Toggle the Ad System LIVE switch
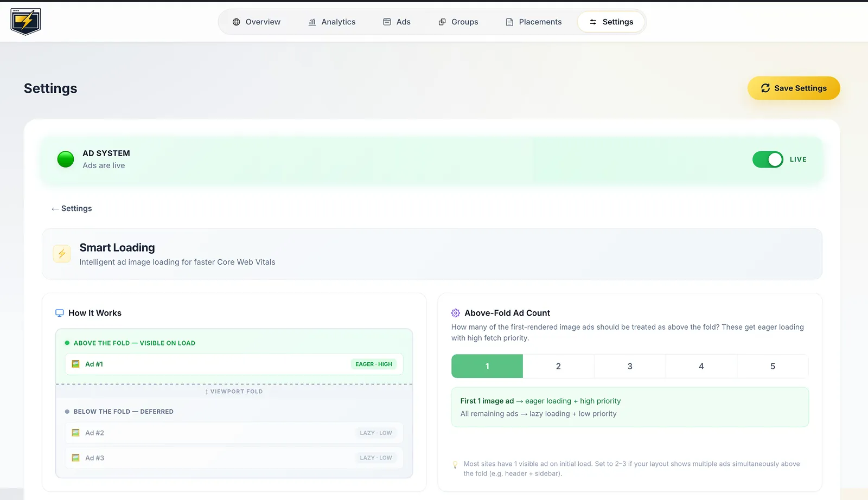 [x=768, y=159]
